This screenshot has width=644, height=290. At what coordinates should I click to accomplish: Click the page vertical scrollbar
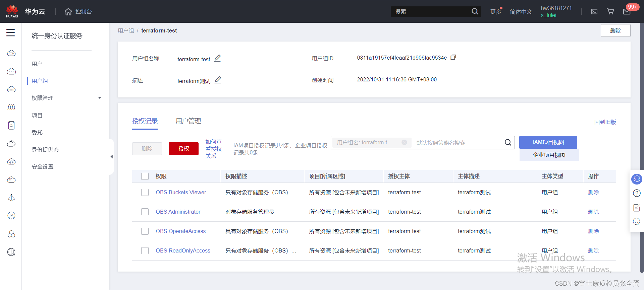[642, 147]
